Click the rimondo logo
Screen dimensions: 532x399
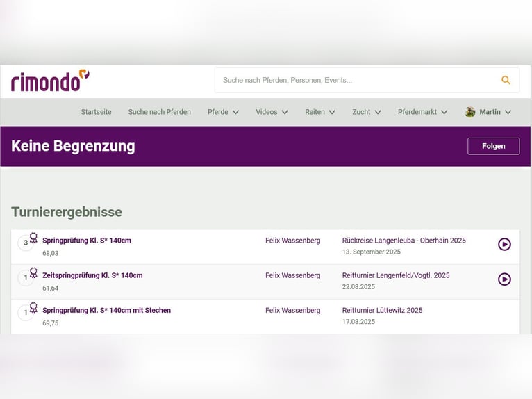[x=50, y=81]
